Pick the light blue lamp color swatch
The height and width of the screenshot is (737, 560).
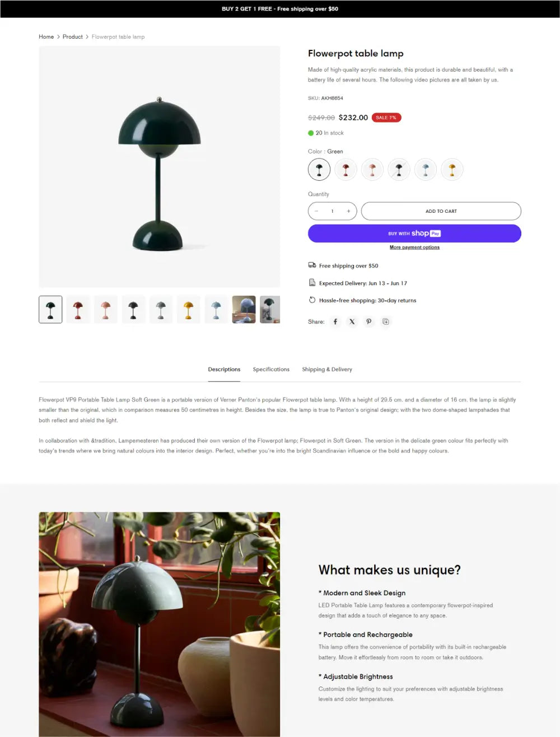[426, 169]
